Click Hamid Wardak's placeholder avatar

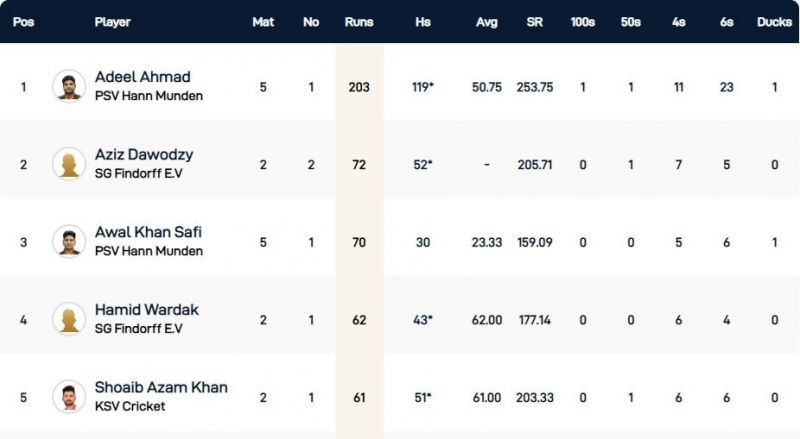coord(69,319)
